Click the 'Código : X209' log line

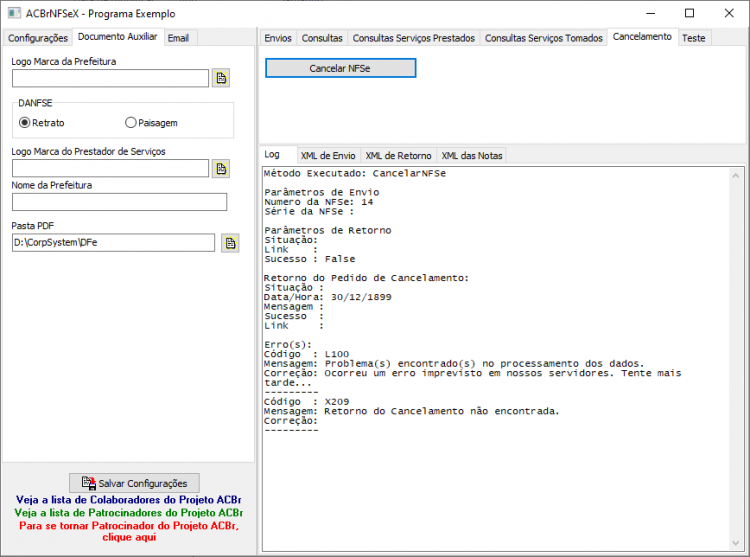pyautogui.click(x=307, y=402)
